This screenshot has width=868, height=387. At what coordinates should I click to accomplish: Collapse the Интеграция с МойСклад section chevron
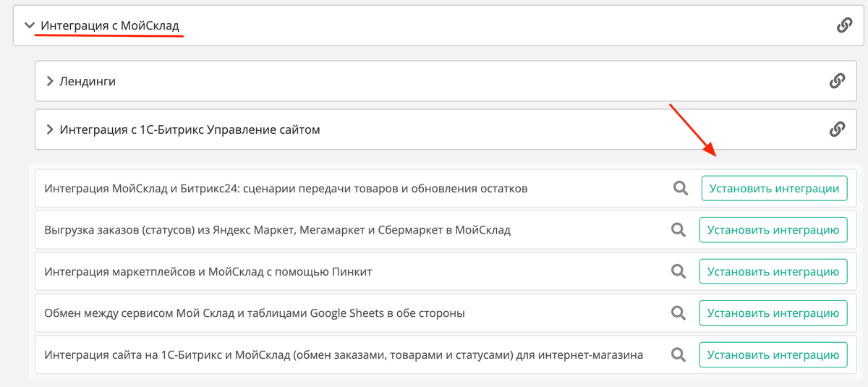pyautogui.click(x=30, y=26)
